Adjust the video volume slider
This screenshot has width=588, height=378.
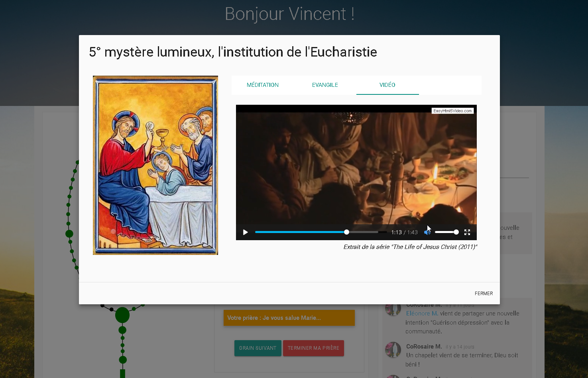click(446, 232)
